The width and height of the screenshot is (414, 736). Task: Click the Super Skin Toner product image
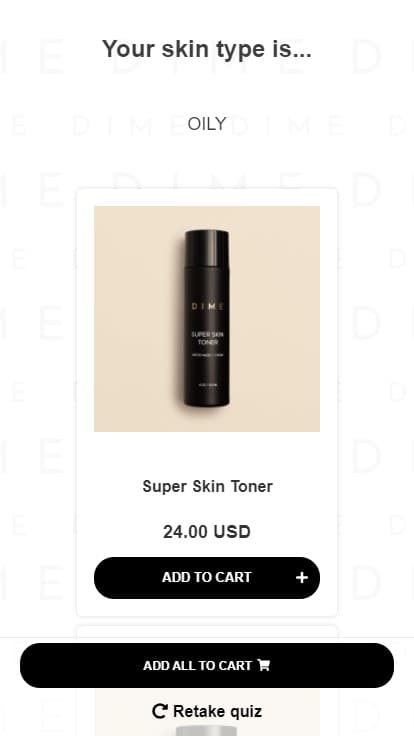pyautogui.click(x=207, y=319)
